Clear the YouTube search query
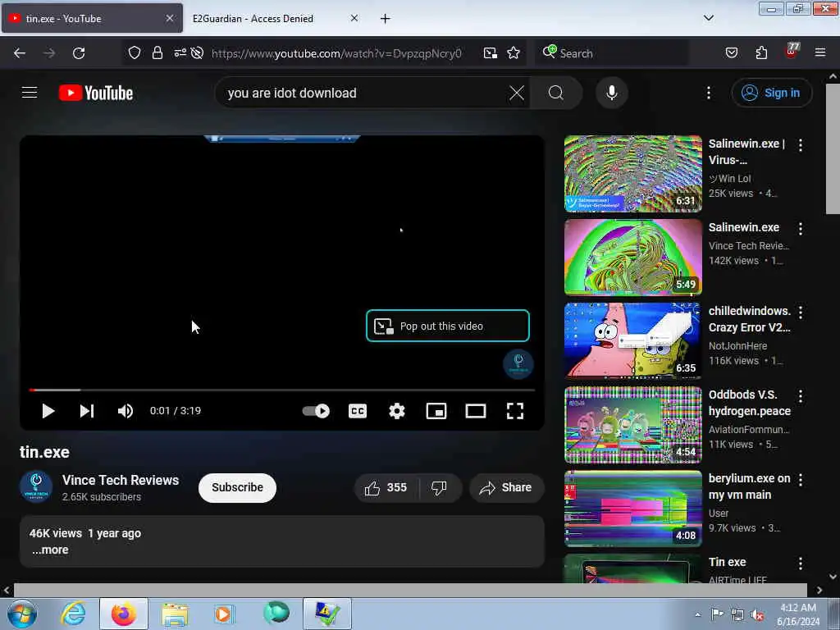 (x=517, y=93)
